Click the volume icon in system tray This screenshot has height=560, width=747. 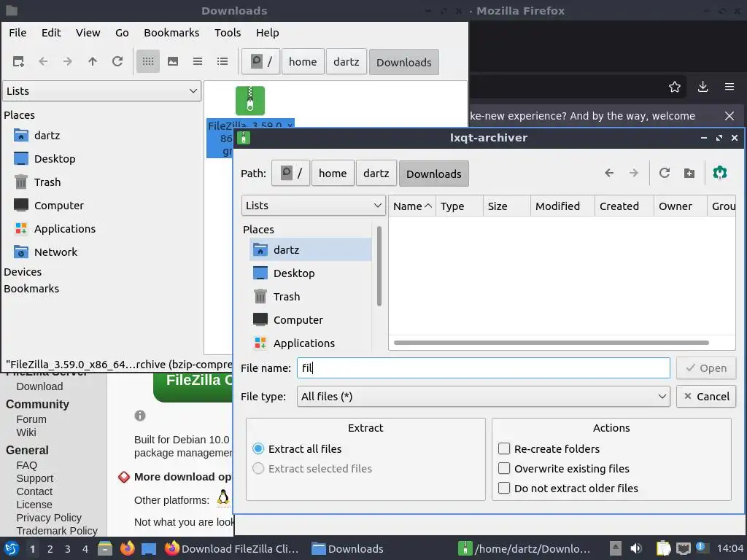tap(636, 548)
